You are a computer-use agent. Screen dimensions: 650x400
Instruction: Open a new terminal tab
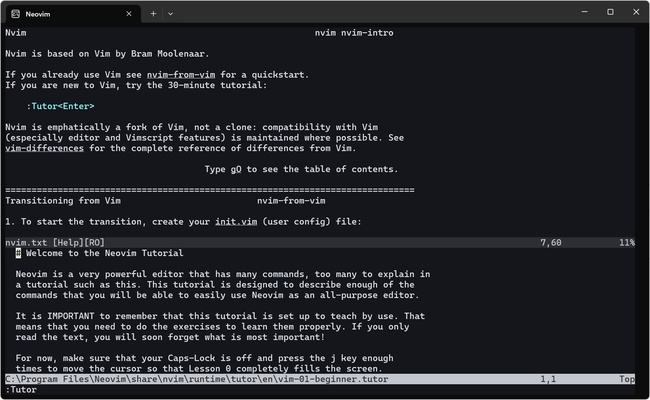tap(153, 14)
